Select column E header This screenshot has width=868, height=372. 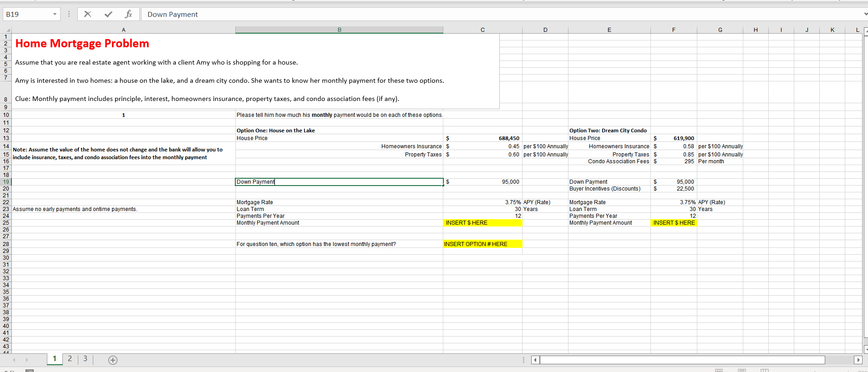(609, 30)
